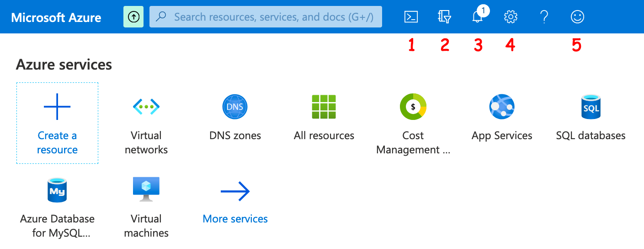Open portal settings gear icon
The height and width of the screenshot is (249, 644).
[x=510, y=17]
